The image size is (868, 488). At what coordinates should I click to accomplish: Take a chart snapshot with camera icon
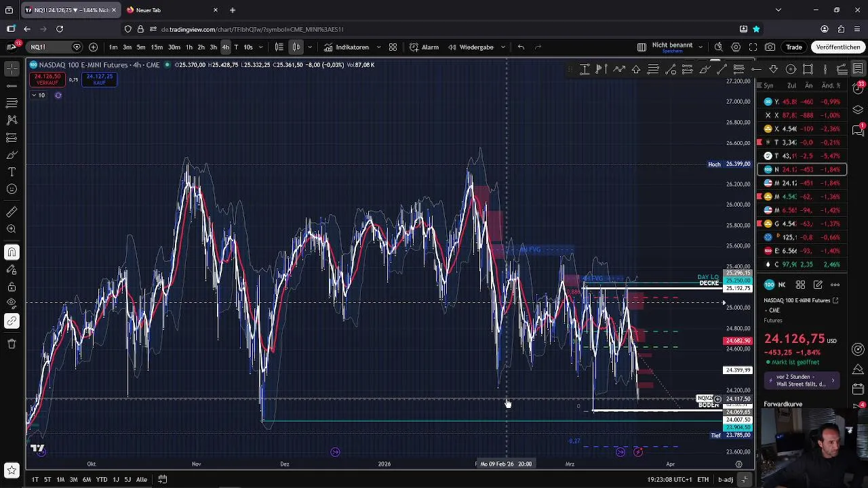tap(770, 47)
